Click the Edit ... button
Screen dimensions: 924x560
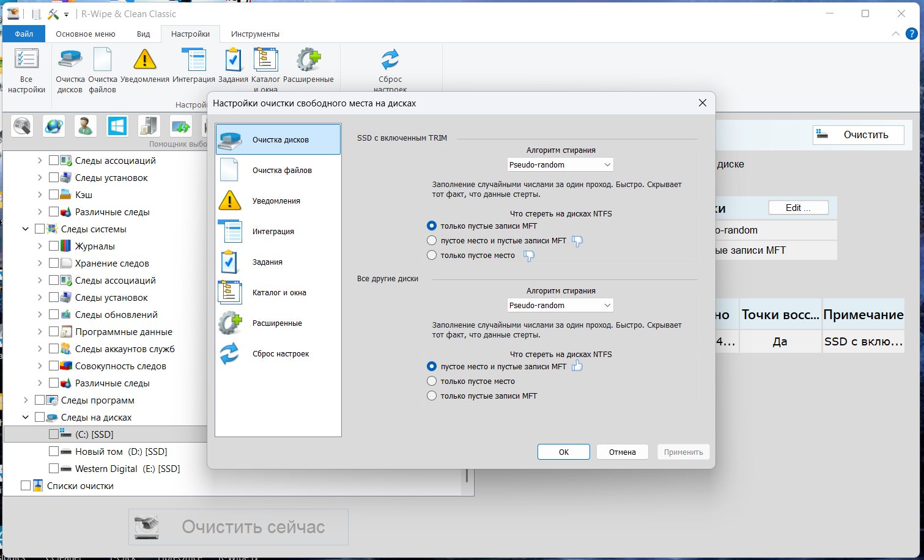(x=798, y=208)
